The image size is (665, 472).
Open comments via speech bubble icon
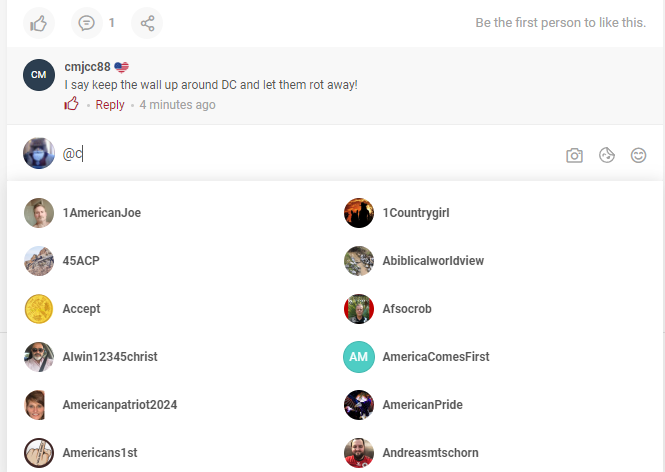coord(87,23)
